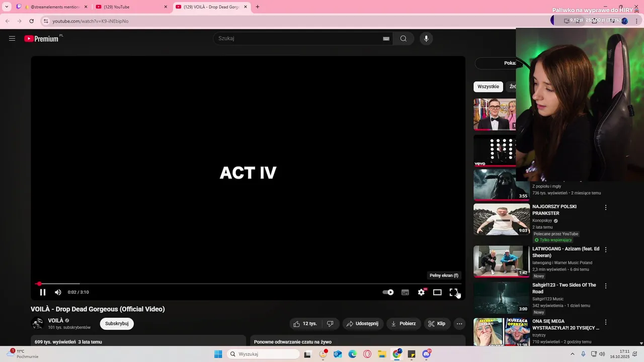This screenshot has height=362, width=644.
Task: Open Sticky Notes from the taskbar
Action: tap(412, 354)
